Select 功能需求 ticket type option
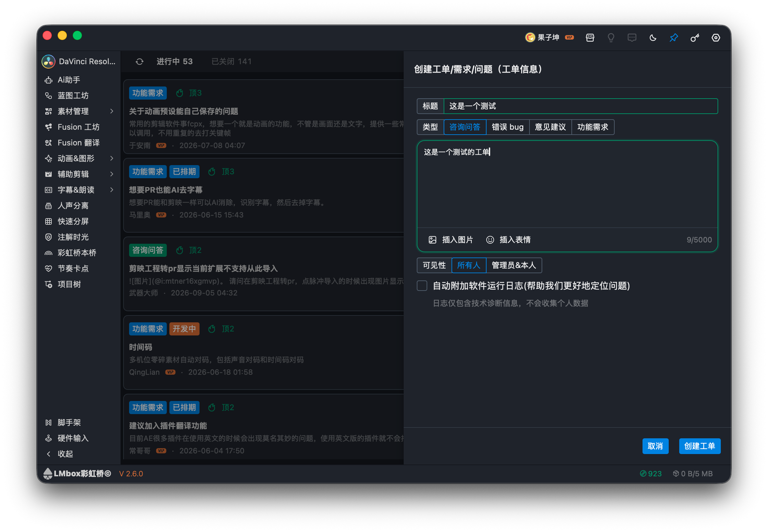The height and width of the screenshot is (532, 768). pos(593,127)
